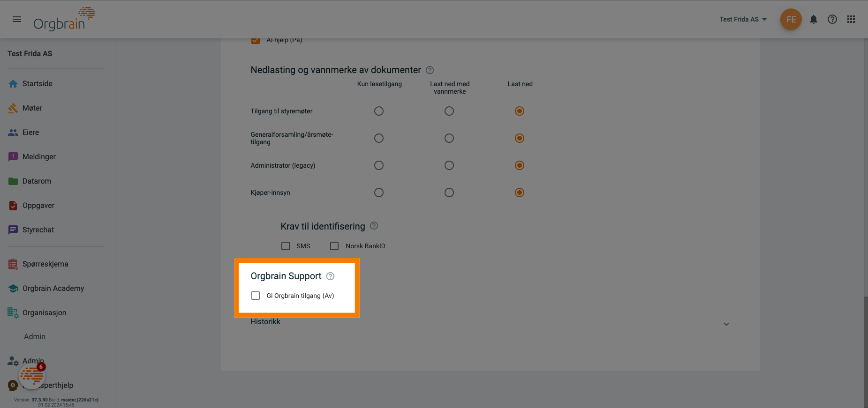Open the Møter section in sidebar
Screen dimensions: 868x408
point(32,108)
